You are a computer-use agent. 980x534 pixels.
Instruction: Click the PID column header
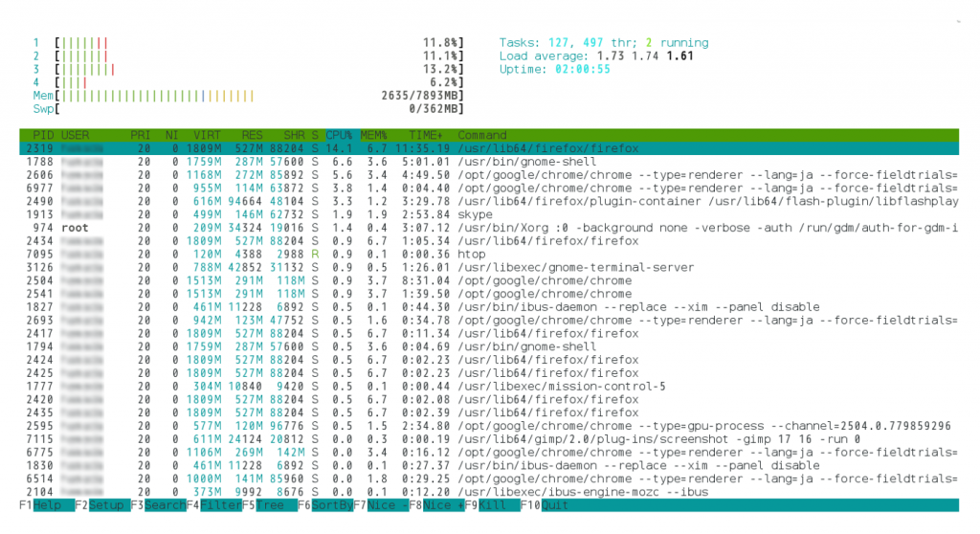coord(43,135)
